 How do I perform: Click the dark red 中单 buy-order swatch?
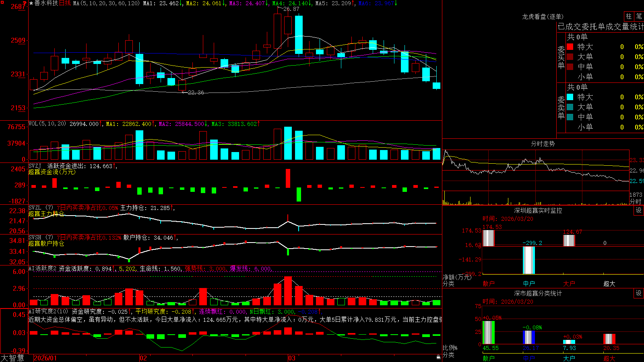click(570, 67)
